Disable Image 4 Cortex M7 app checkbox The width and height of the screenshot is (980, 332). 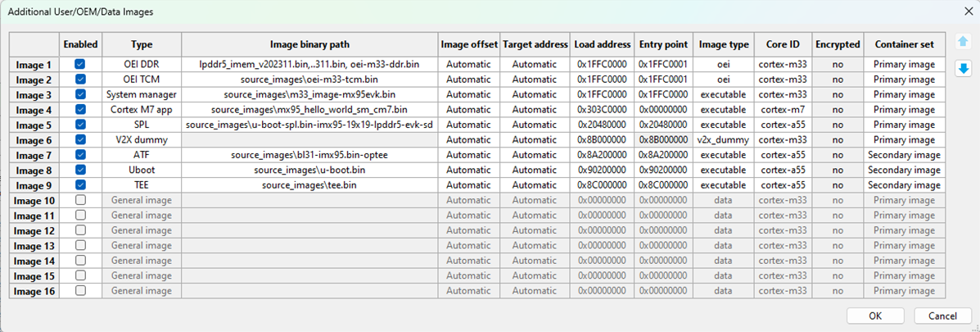[80, 109]
